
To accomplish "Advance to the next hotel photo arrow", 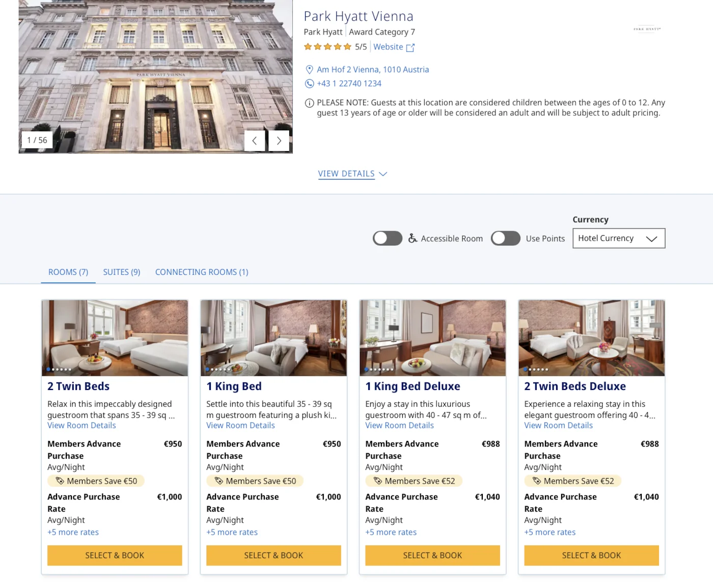I will coord(279,141).
